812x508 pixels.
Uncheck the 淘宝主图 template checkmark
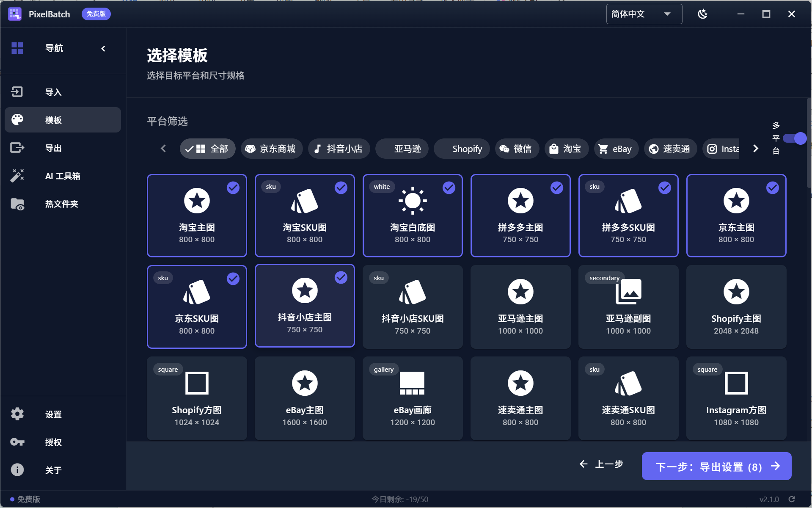[233, 188]
